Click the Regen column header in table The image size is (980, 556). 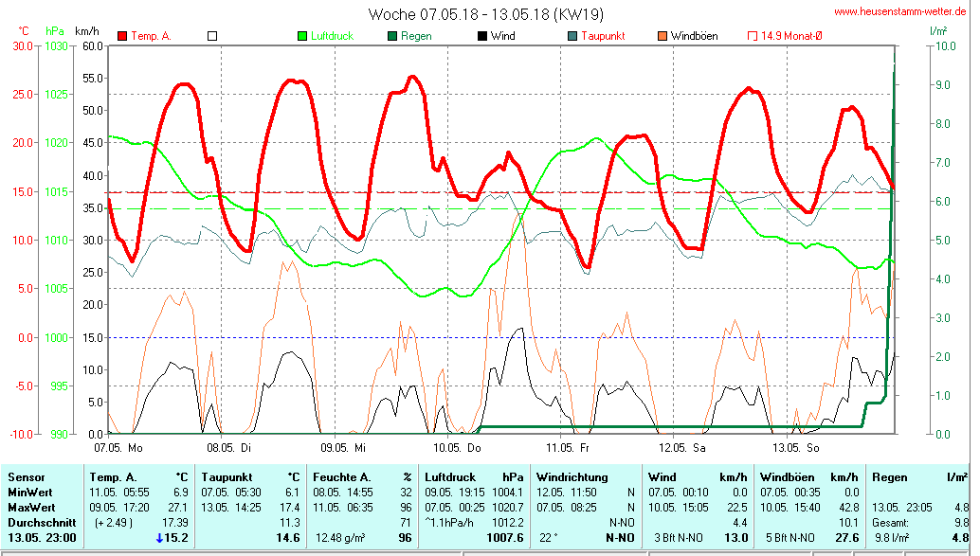(x=890, y=476)
